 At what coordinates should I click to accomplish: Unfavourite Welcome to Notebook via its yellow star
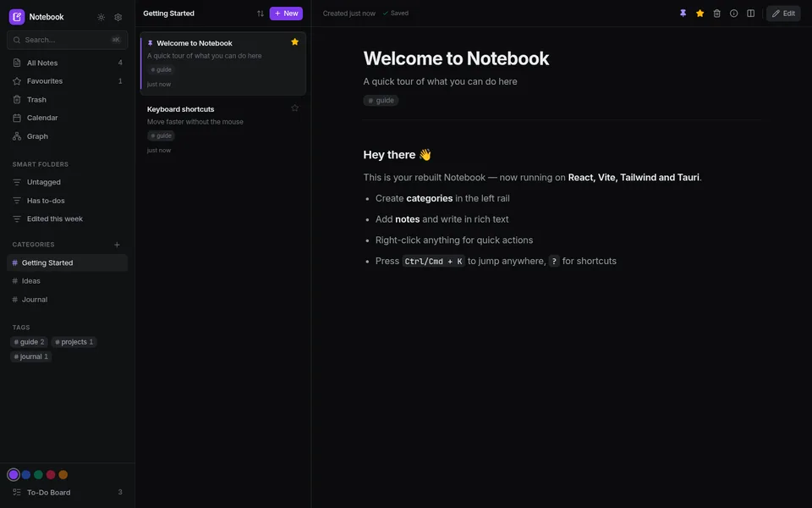pos(294,42)
